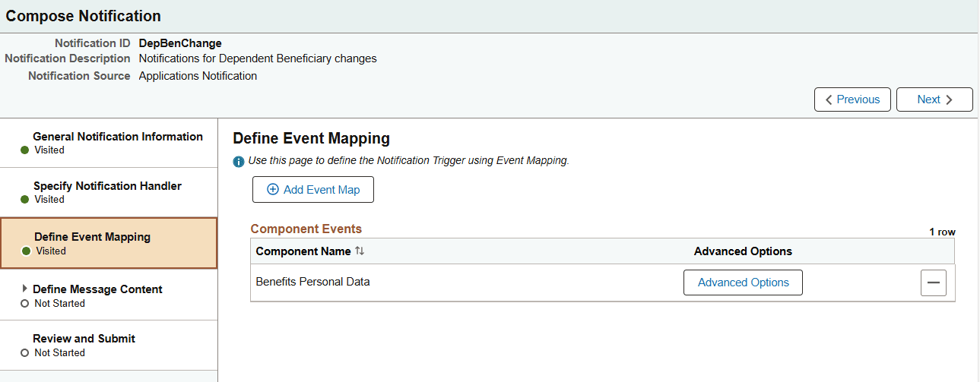Click the blue information icon
This screenshot has height=382, width=980.
coord(239,161)
